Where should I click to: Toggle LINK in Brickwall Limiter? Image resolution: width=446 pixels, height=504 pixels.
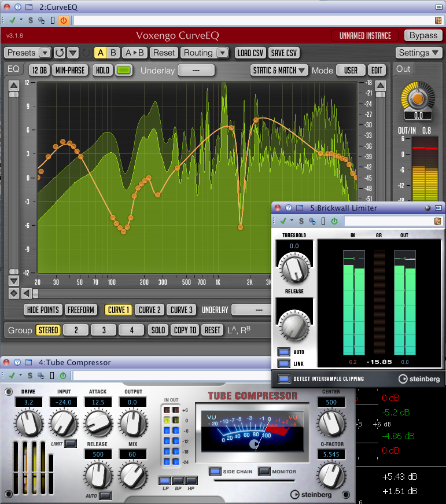click(283, 363)
